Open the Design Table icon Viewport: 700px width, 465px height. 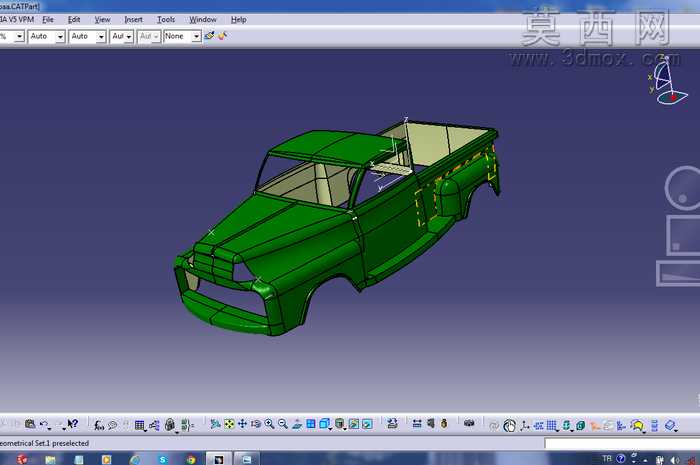coord(140,425)
